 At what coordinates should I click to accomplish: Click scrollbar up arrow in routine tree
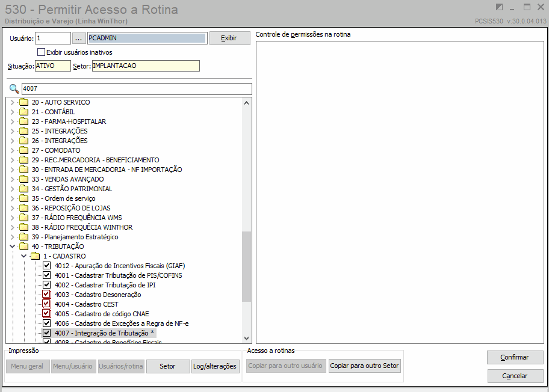pyautogui.click(x=246, y=103)
